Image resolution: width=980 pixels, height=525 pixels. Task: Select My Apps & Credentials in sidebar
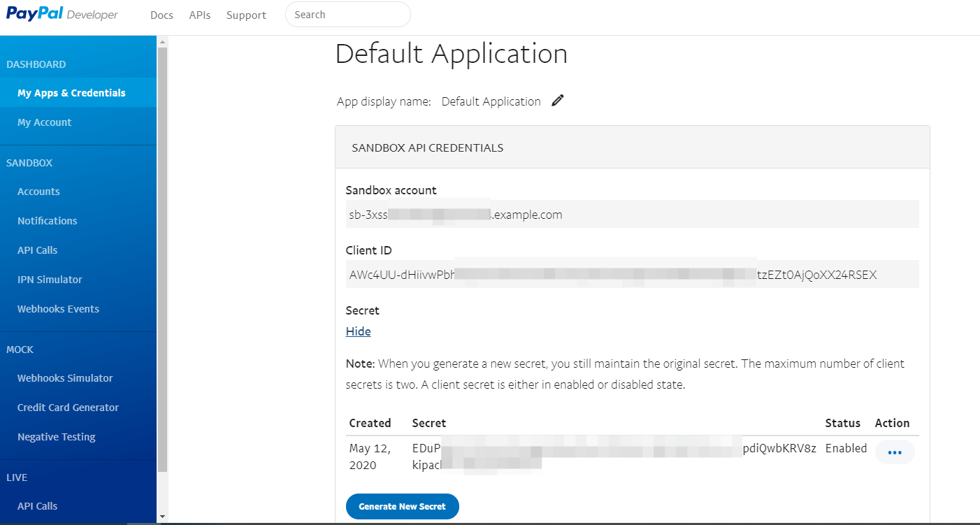coord(71,93)
